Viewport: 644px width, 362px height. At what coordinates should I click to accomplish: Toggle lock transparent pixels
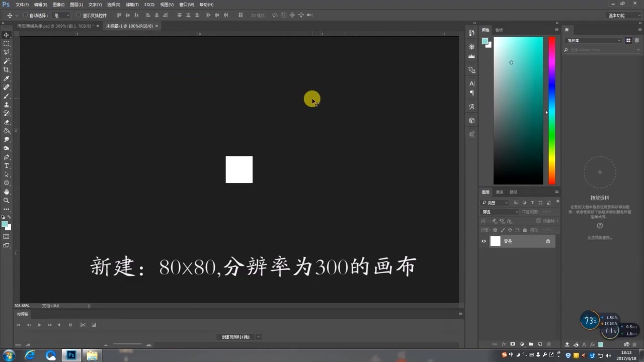495,230
